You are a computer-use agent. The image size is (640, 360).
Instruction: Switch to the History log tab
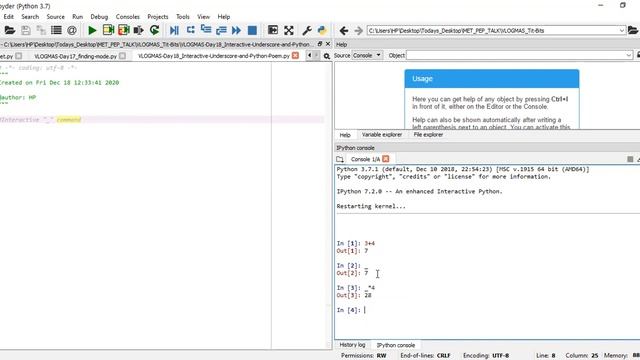point(352,345)
